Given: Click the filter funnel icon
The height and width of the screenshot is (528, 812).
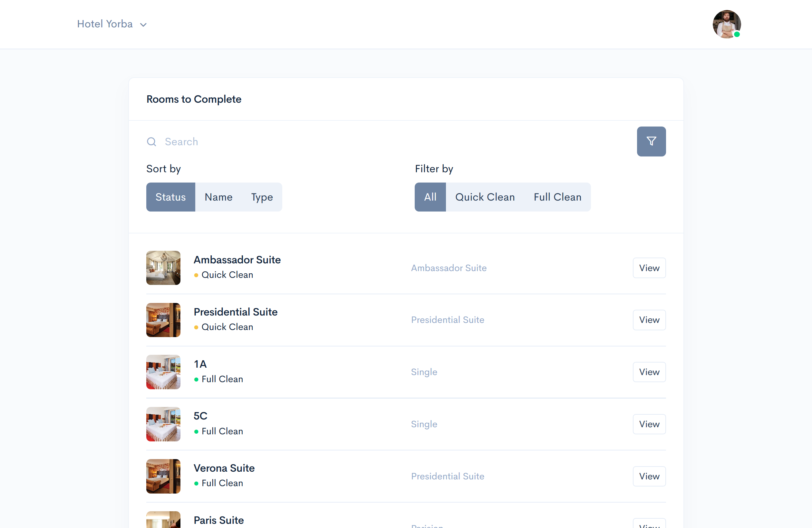Looking at the screenshot, I should 651,141.
